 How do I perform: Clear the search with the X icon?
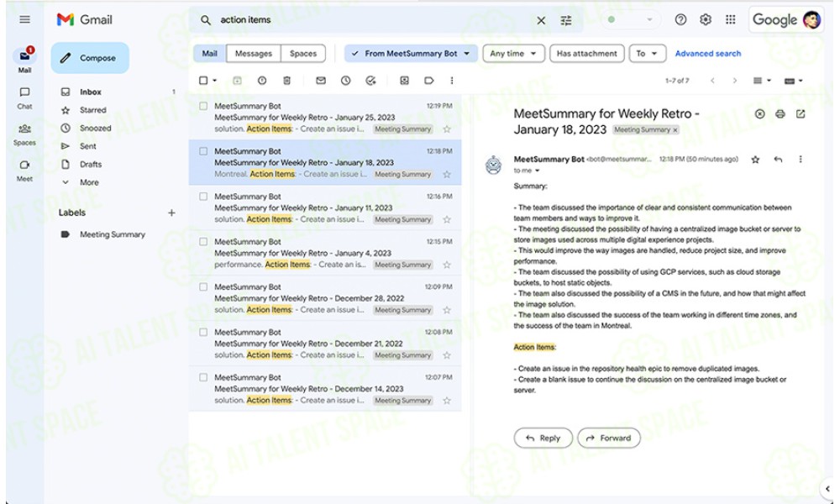[x=541, y=20]
